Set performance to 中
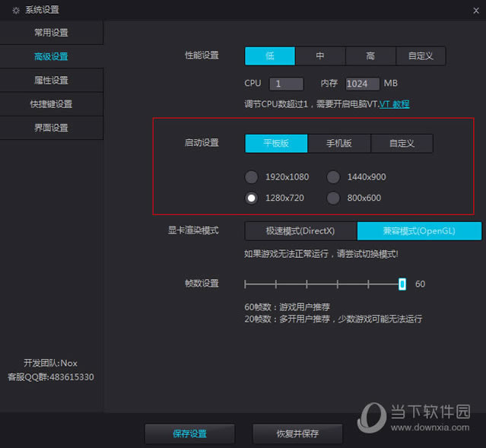486x448 pixels. tap(320, 56)
